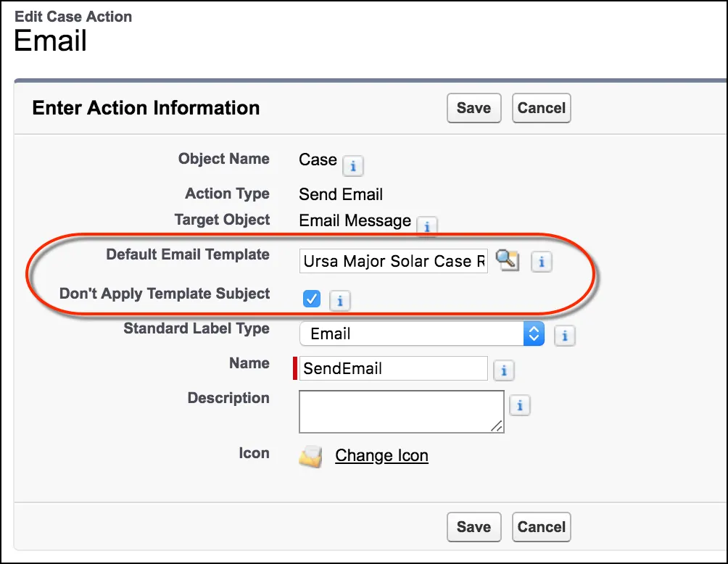Click info icon beside Don't Apply Template Subject checkbox

[339, 301]
